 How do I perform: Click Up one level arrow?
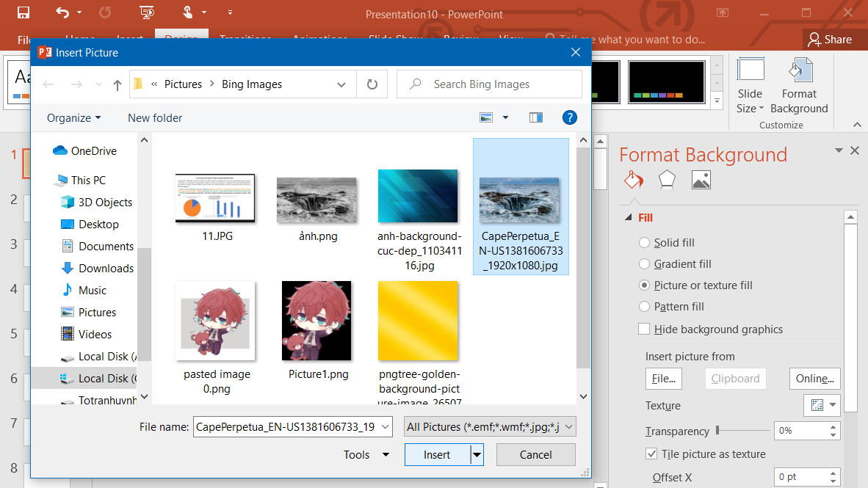[x=117, y=84]
